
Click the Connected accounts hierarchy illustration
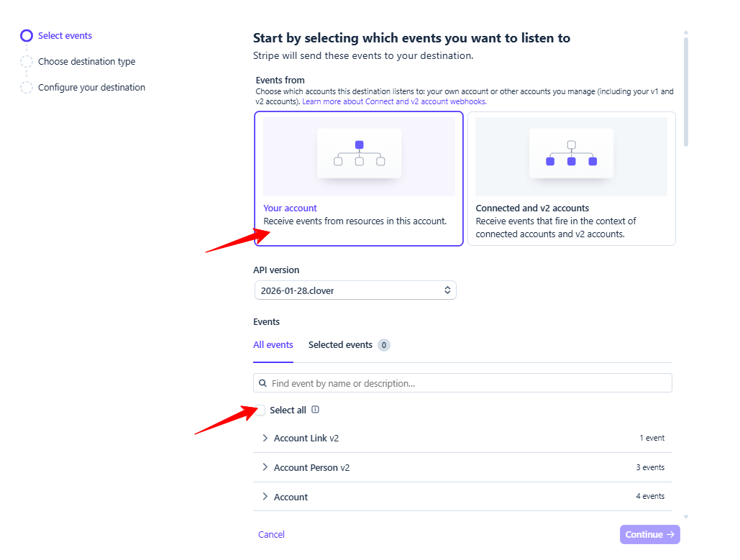571,154
